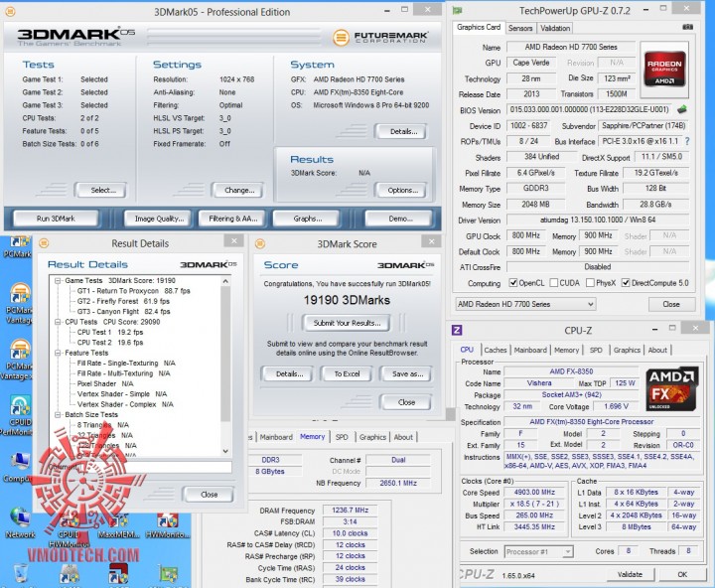Click the Radeon Graphics logo in GPU-Z

(664, 70)
